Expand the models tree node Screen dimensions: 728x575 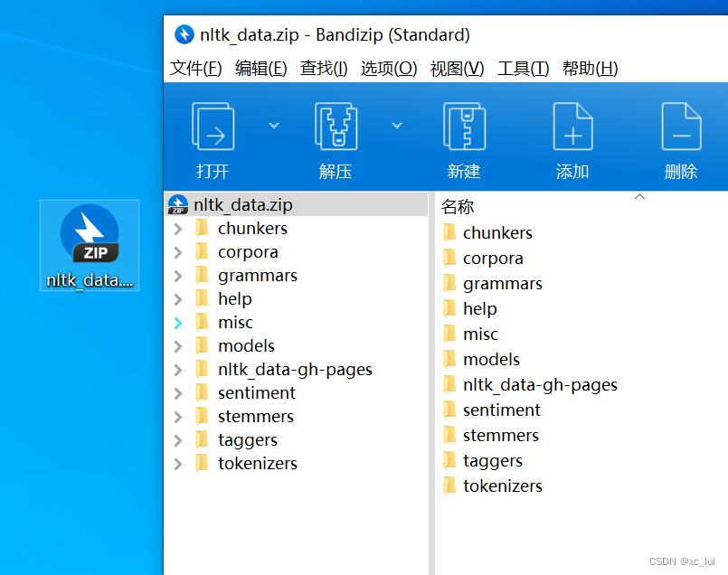coord(178,346)
